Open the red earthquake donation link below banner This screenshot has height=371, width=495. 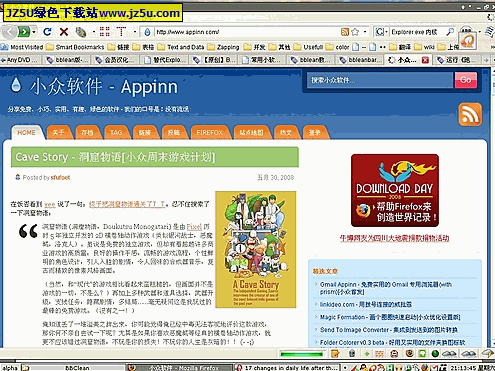coord(394,238)
